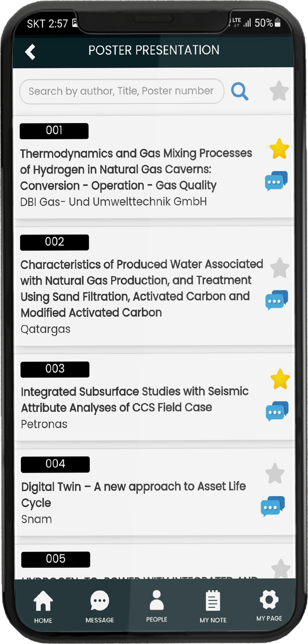Image resolution: width=308 pixels, height=644 pixels.
Task: Toggle the favorites filter star beside search
Action: (x=279, y=91)
